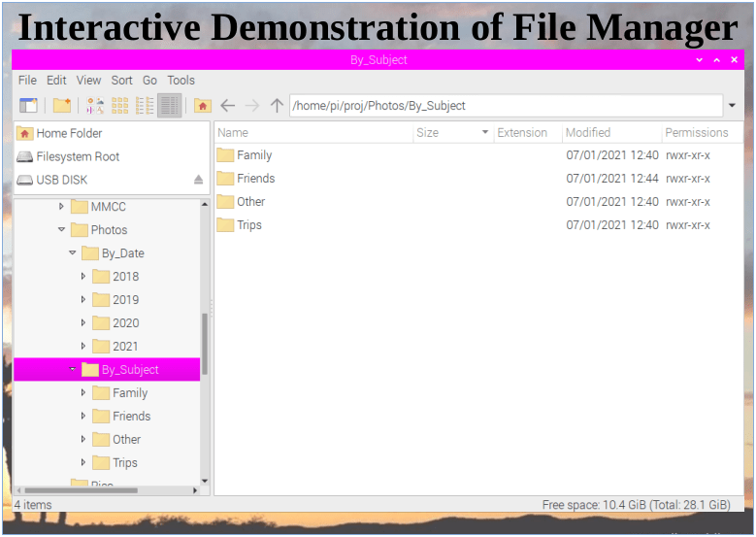Screen dimensions: 756x537
Task: Open the path bar history dropdown
Action: pyautogui.click(x=732, y=106)
